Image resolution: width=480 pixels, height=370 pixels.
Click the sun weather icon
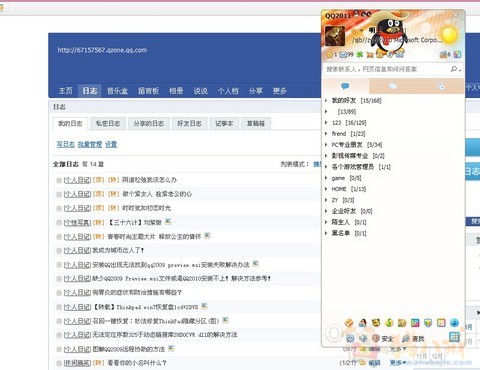(x=449, y=35)
